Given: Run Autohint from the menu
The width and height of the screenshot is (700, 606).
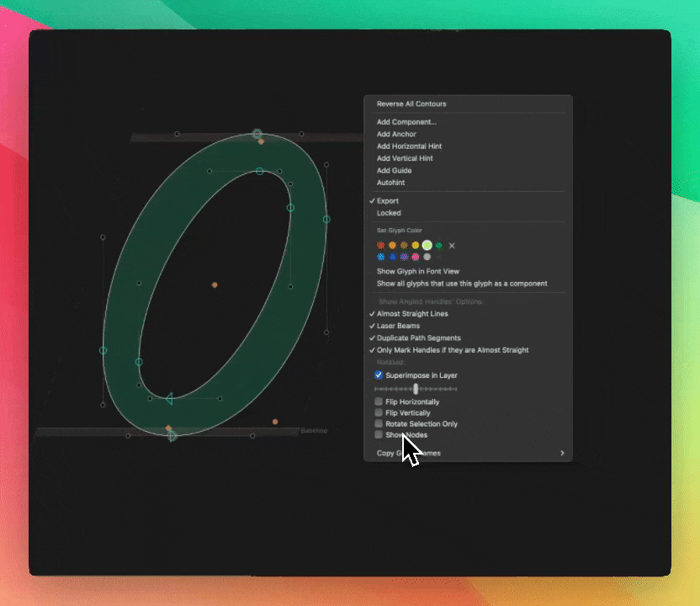Looking at the screenshot, I should [x=390, y=183].
